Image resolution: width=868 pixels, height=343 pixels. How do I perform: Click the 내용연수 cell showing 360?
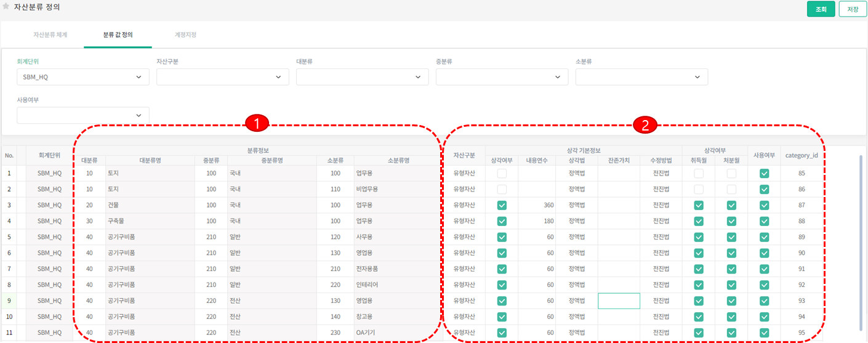coord(537,205)
